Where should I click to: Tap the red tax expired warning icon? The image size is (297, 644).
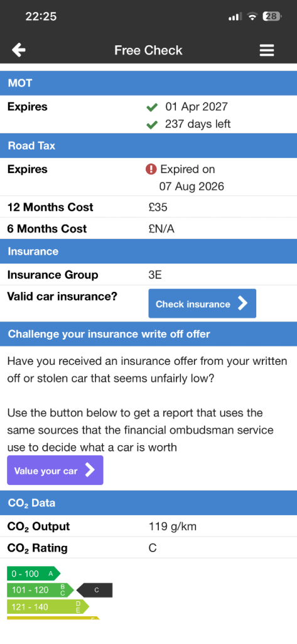(x=151, y=169)
